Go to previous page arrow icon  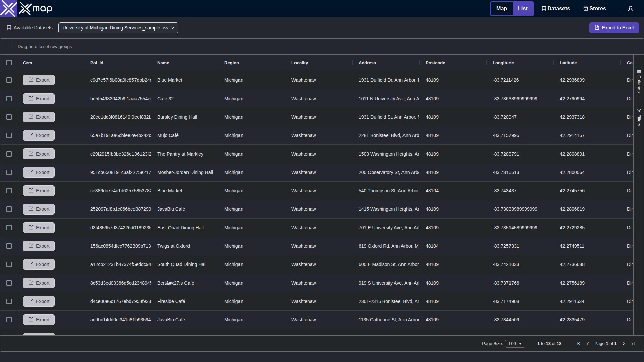coord(587,344)
